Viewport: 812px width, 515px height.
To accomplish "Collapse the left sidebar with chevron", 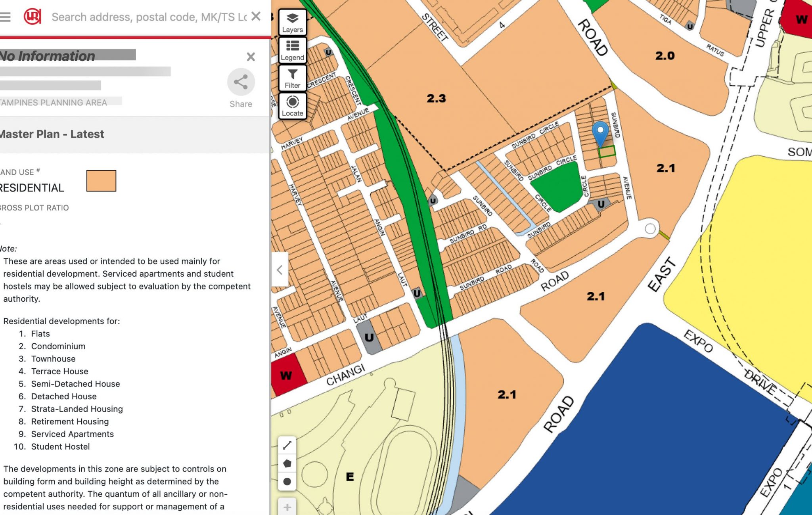I will [x=280, y=270].
